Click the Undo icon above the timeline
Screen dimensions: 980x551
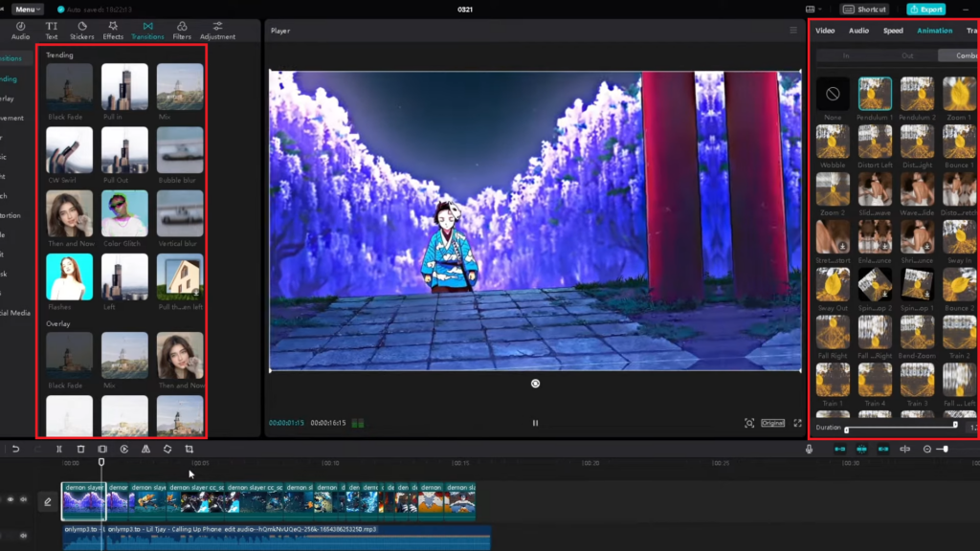[x=16, y=449]
